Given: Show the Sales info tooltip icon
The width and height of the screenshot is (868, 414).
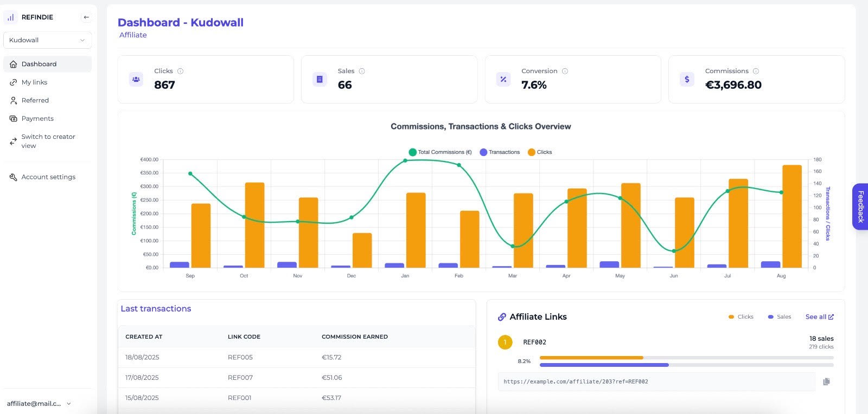Looking at the screenshot, I should point(362,71).
